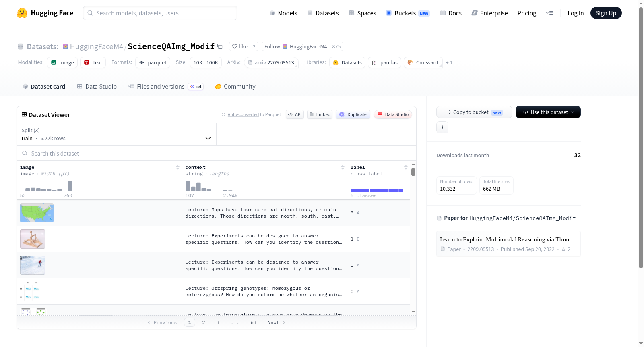Click the Hugging Face logo icon
The width and height of the screenshot is (644, 347).
pos(22,13)
